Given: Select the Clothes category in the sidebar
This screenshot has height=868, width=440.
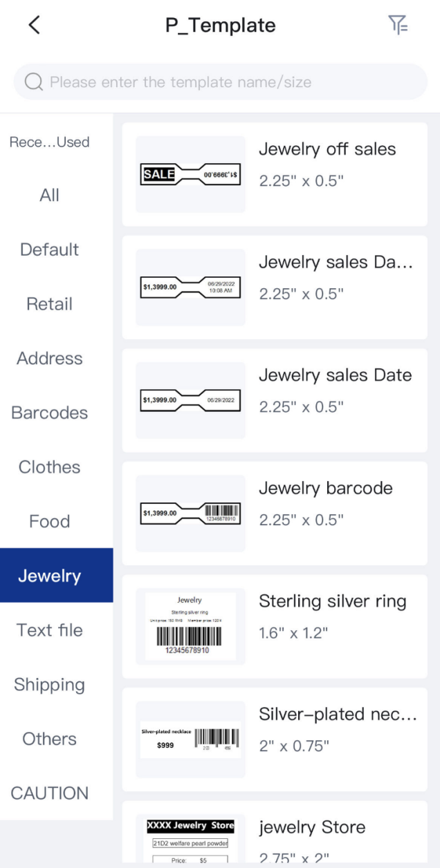Looking at the screenshot, I should 48,467.
